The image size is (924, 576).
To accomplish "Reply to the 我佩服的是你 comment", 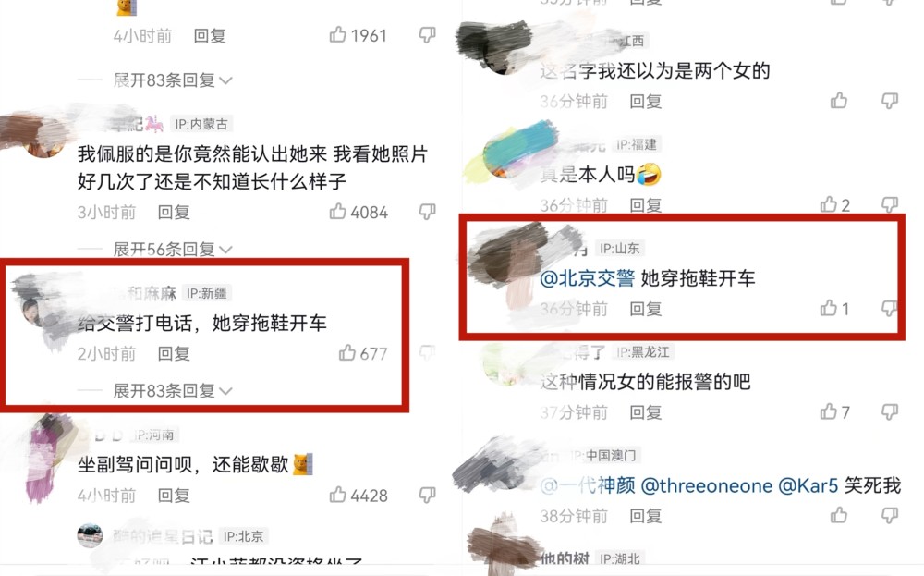I will (174, 213).
